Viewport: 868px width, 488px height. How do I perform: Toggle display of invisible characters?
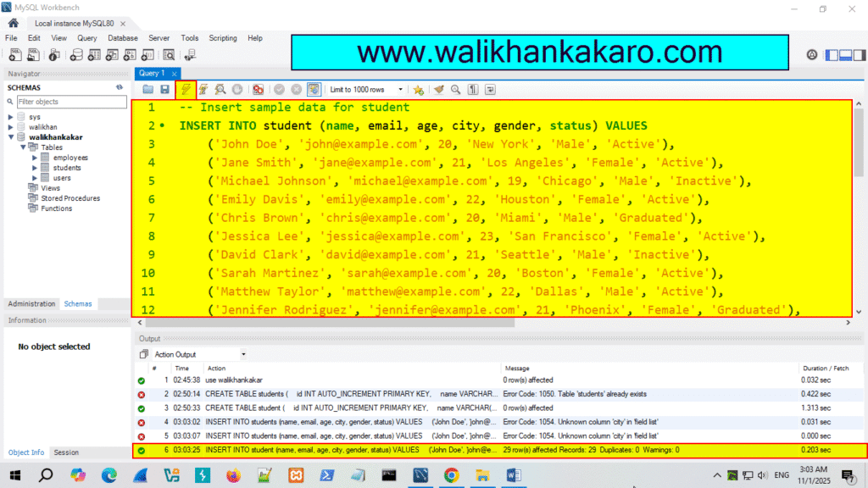point(475,89)
